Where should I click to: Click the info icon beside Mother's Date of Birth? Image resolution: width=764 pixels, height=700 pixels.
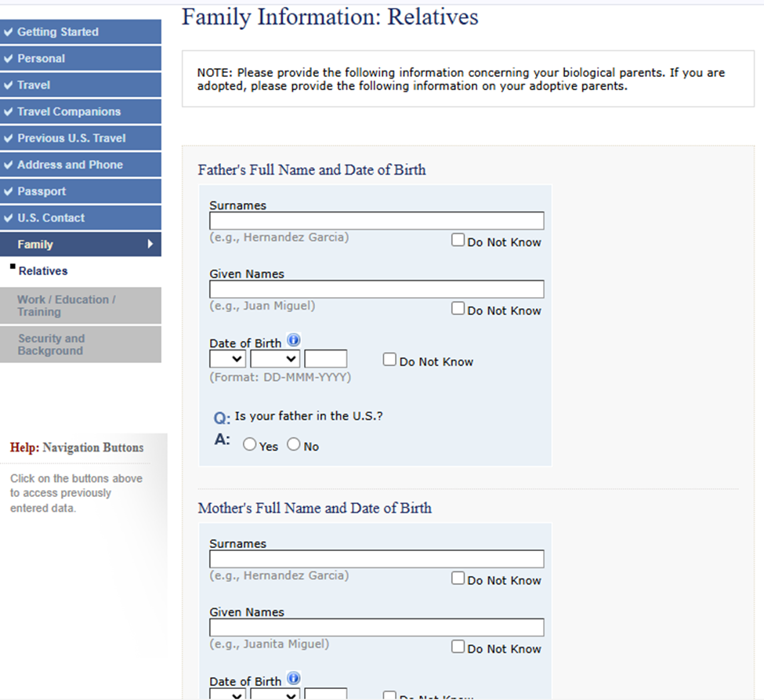click(294, 679)
